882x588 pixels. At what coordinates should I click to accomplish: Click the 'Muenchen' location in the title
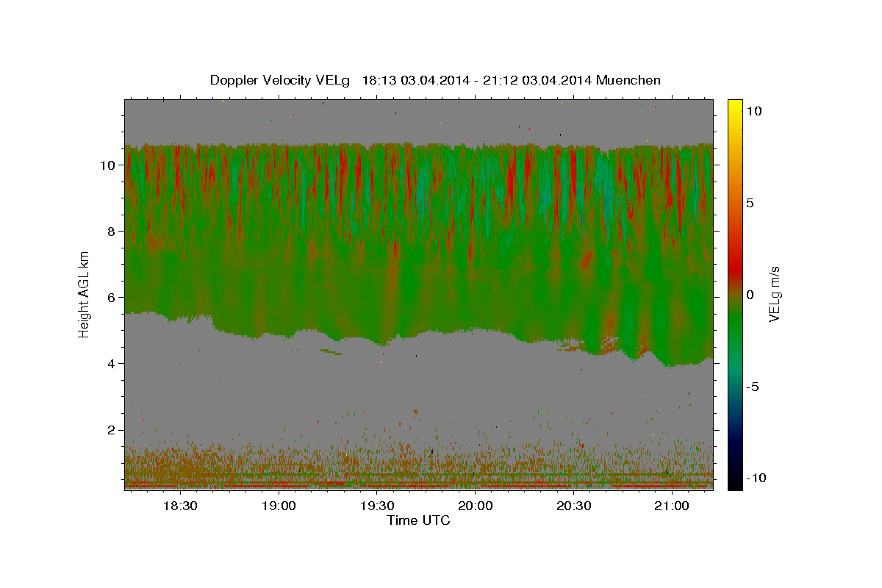[x=628, y=80]
